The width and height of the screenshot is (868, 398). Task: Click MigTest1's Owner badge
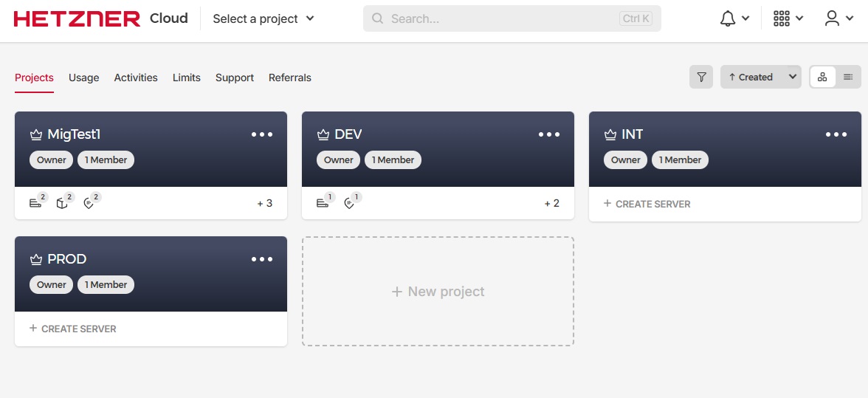51,160
